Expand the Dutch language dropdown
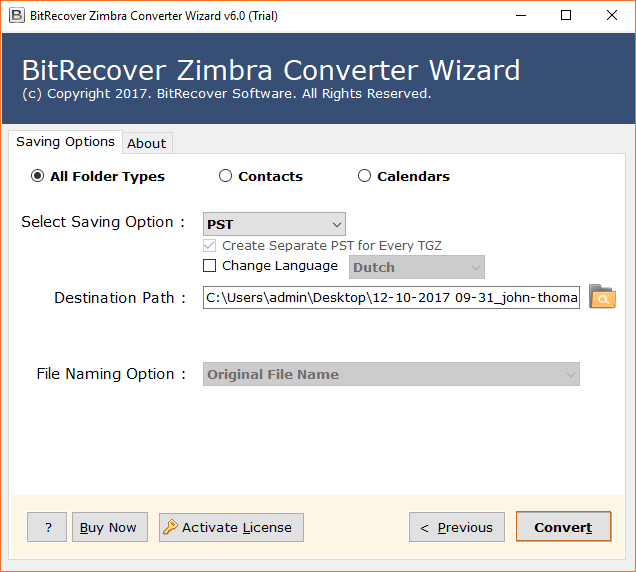The height and width of the screenshot is (572, 636). tap(417, 267)
